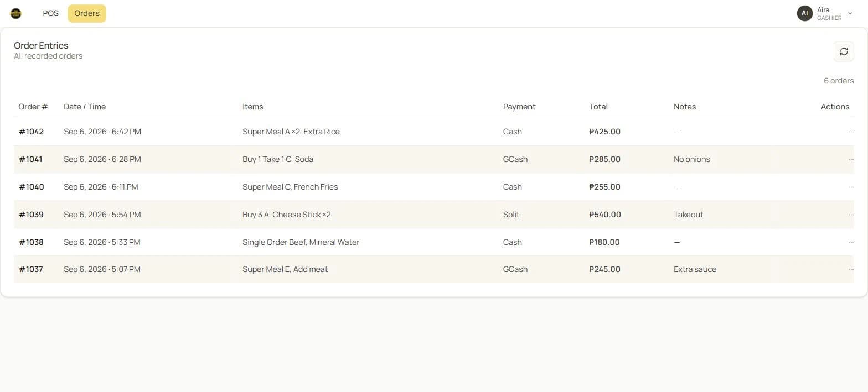Click the Date / Time column header
This screenshot has width=868, height=392.
85,107
